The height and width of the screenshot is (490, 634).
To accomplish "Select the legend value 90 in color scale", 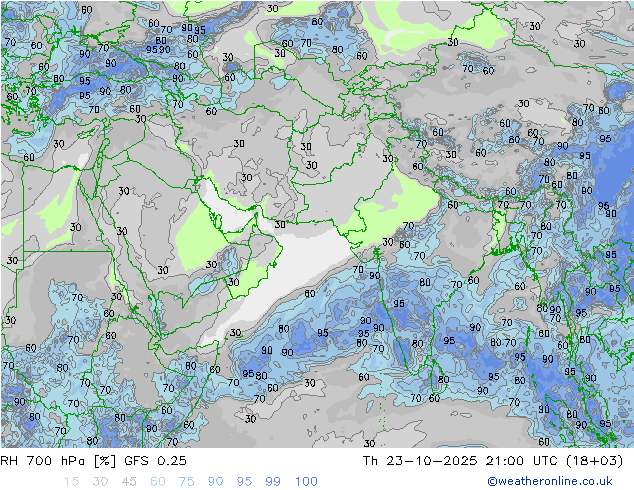I will (216, 482).
